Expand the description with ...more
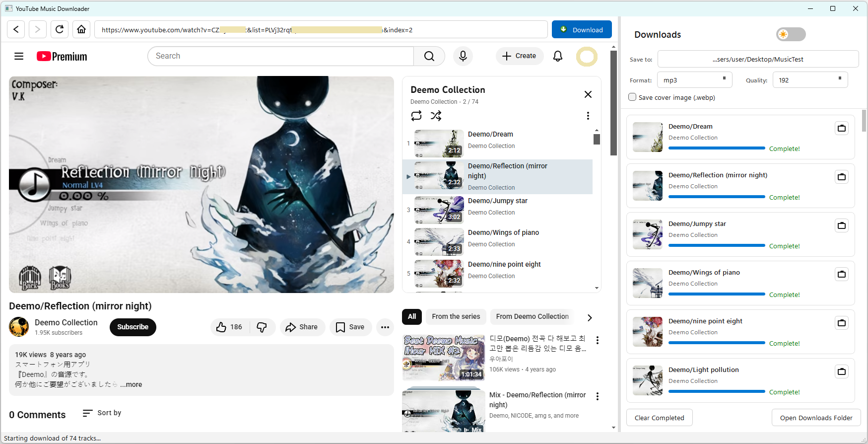 (131, 384)
